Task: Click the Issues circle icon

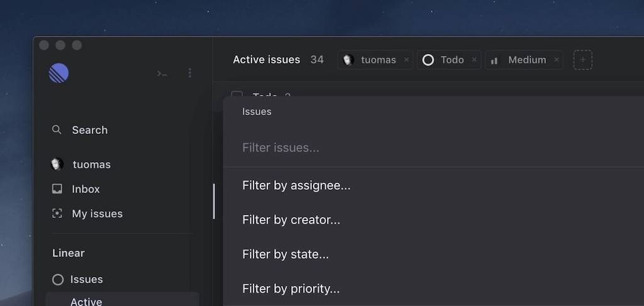Action: 58,280
